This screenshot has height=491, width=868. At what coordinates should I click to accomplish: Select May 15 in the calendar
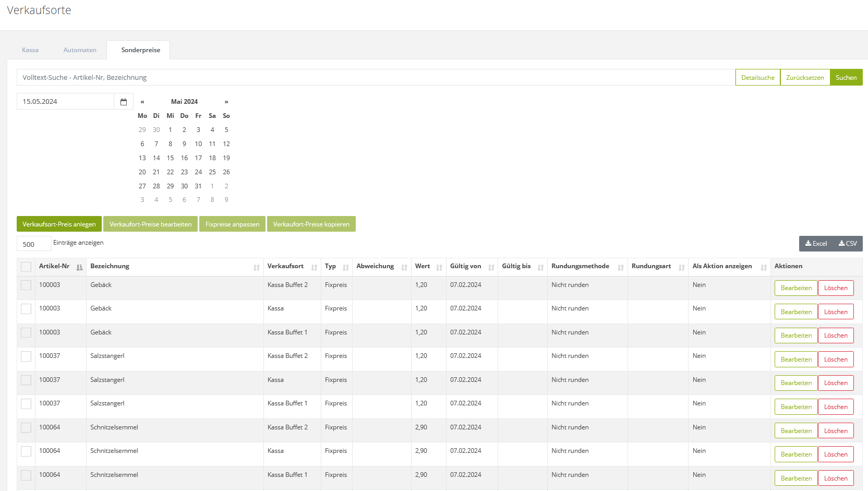[170, 158]
